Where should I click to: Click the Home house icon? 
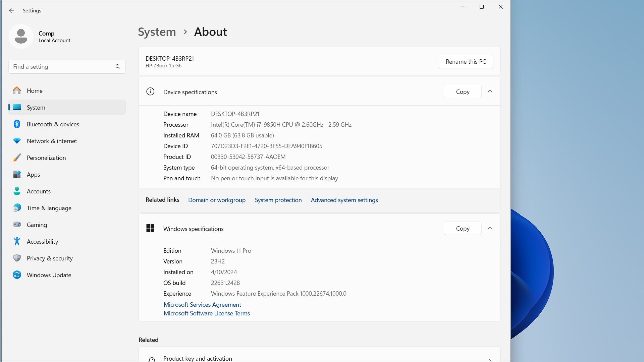coord(17,90)
